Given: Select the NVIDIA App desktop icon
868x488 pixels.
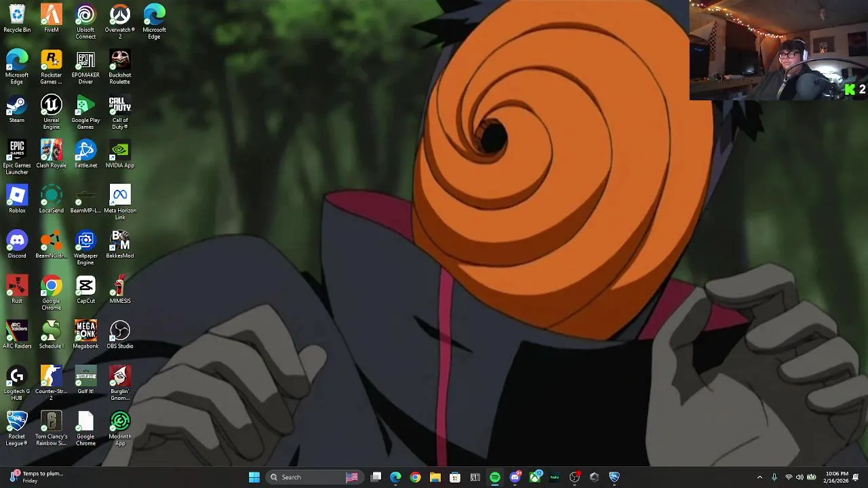Looking at the screenshot, I should click(120, 154).
